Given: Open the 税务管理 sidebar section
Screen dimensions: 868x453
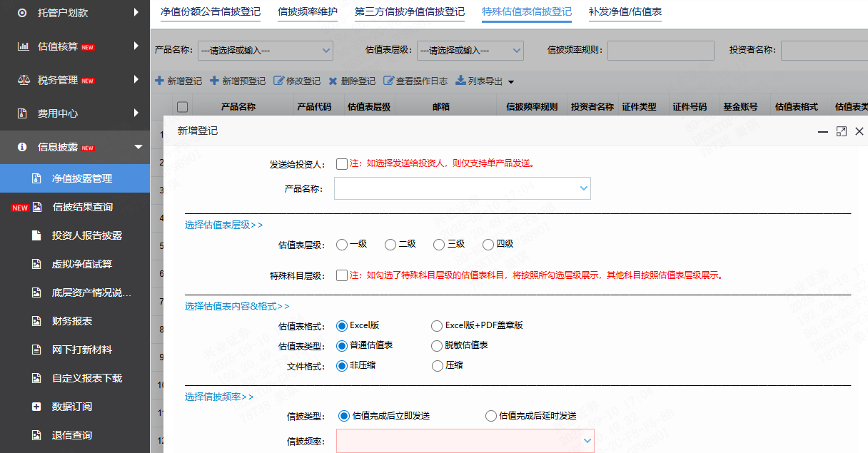Looking at the screenshot, I should point(64,80).
